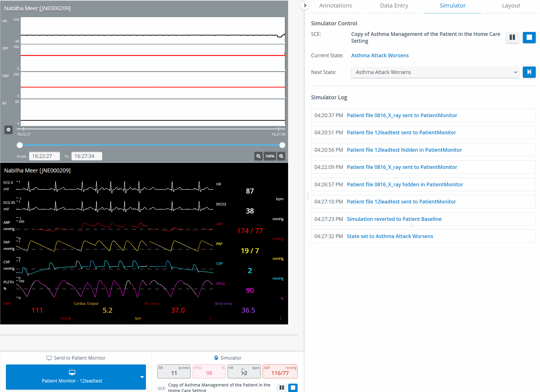Click the HR value 87 on monitor

click(250, 191)
